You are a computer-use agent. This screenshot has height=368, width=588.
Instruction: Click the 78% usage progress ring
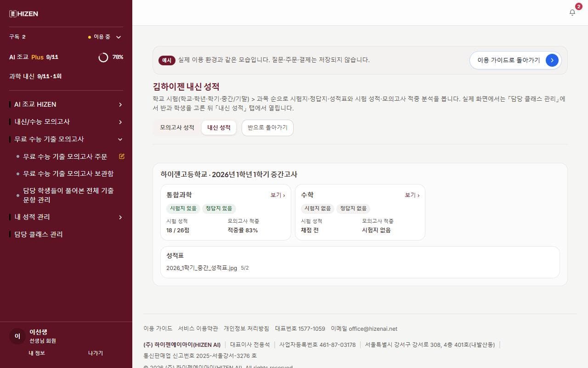point(103,57)
